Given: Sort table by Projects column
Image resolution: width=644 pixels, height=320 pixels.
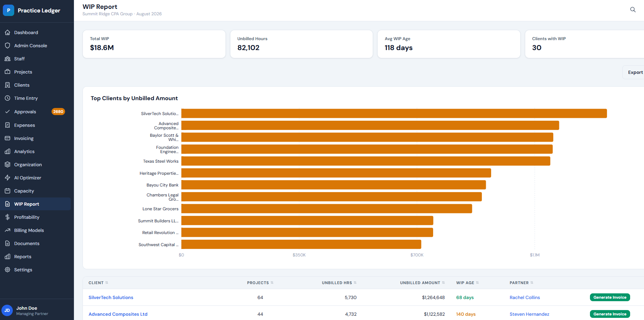Looking at the screenshot, I should (x=260, y=283).
